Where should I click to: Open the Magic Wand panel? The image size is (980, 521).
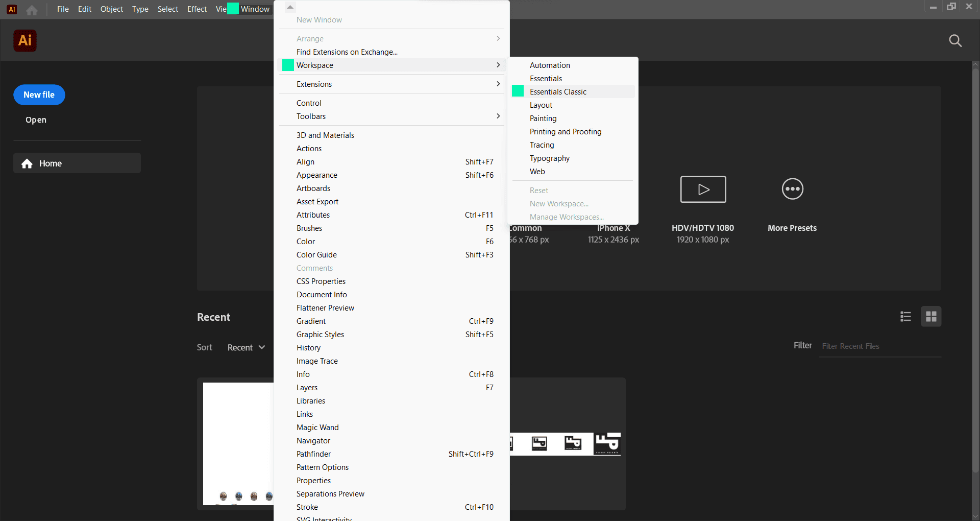click(x=392, y=427)
